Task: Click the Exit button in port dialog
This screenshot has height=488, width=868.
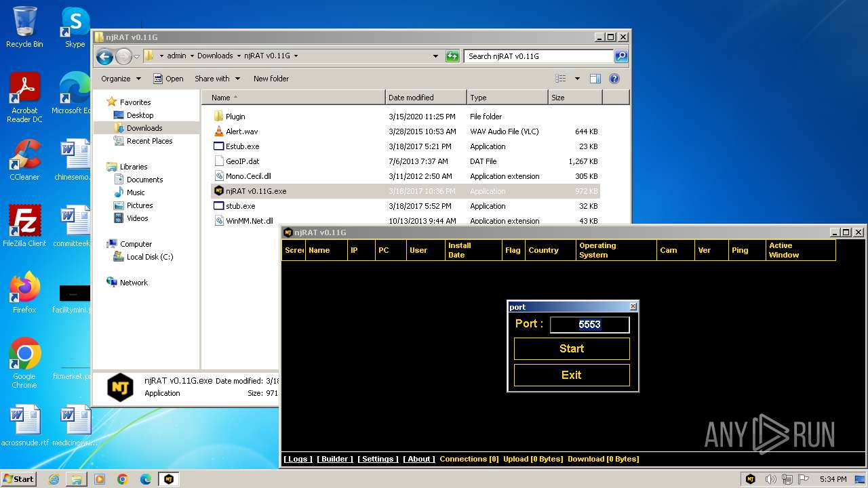Action: [x=572, y=375]
